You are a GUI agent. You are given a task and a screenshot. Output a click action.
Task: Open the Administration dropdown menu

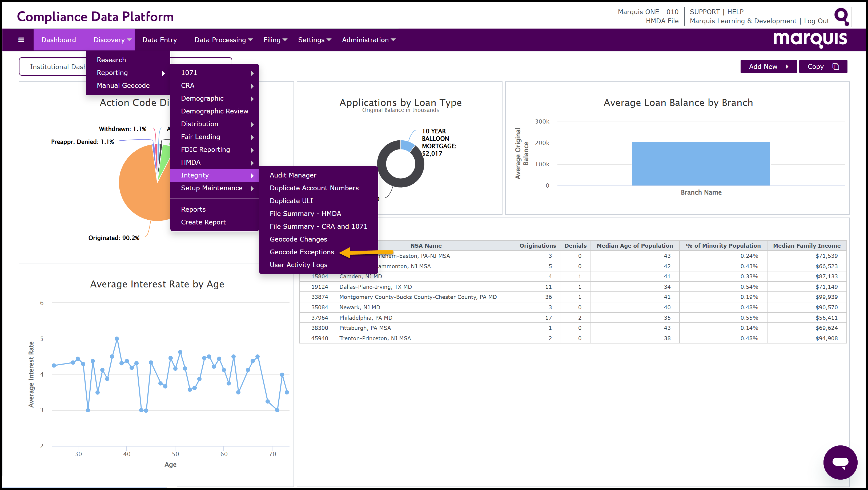pyautogui.click(x=368, y=40)
